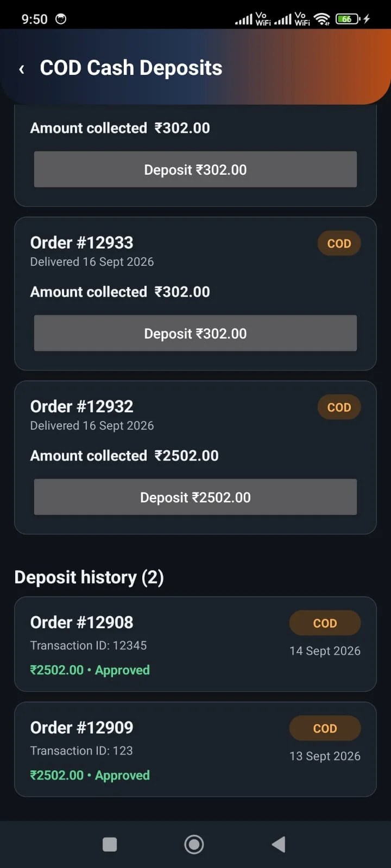The height and width of the screenshot is (868, 391).
Task: Tap the COD badge on Order #12933
Action: pos(339,244)
